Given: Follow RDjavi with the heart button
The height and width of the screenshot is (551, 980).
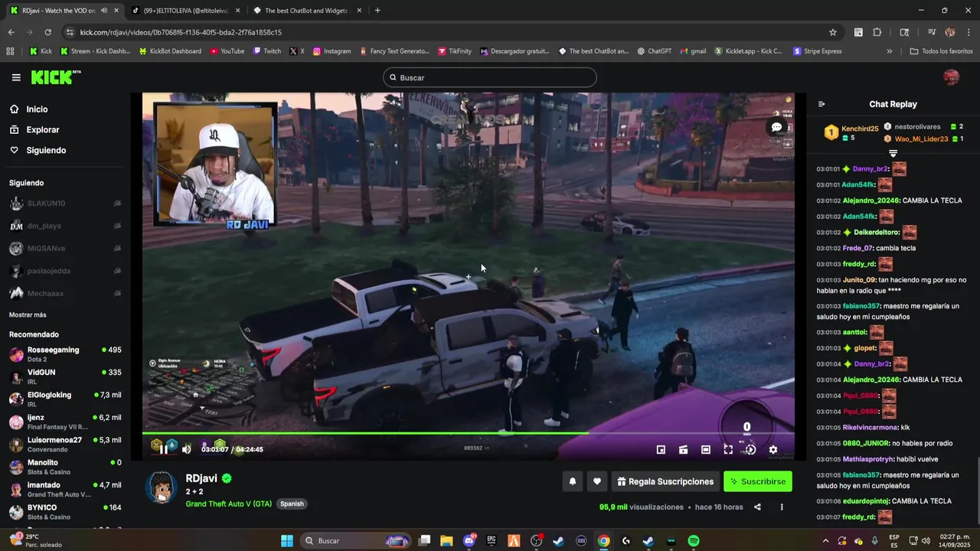Looking at the screenshot, I should [x=597, y=481].
